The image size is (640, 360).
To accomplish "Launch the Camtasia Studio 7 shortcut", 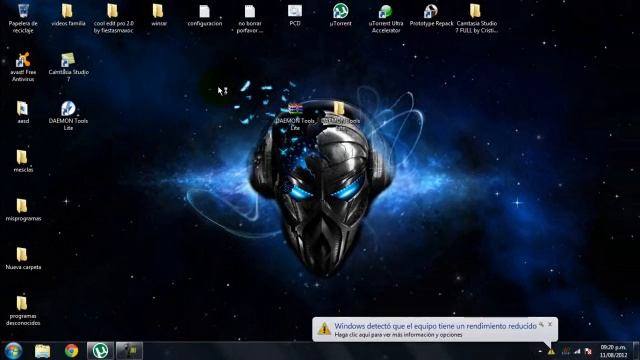I will (x=68, y=67).
